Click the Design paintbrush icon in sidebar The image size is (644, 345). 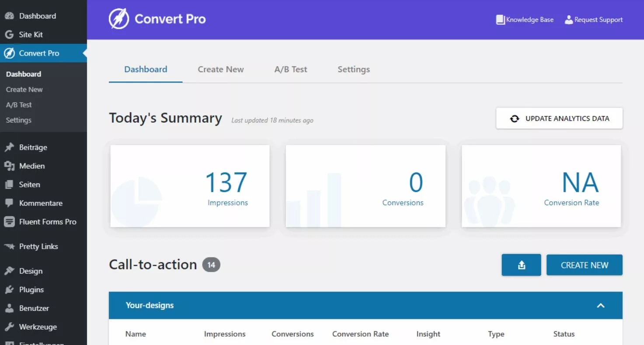[x=9, y=271]
